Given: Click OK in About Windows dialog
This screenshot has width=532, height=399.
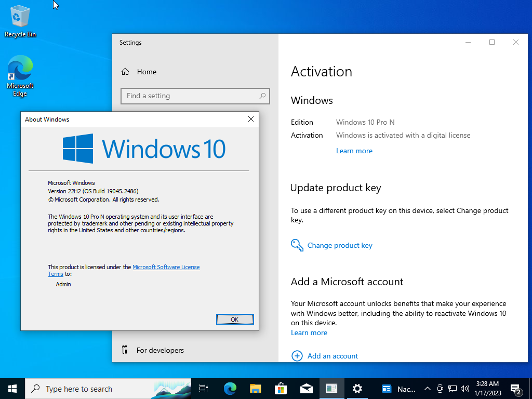Looking at the screenshot, I should click(235, 320).
